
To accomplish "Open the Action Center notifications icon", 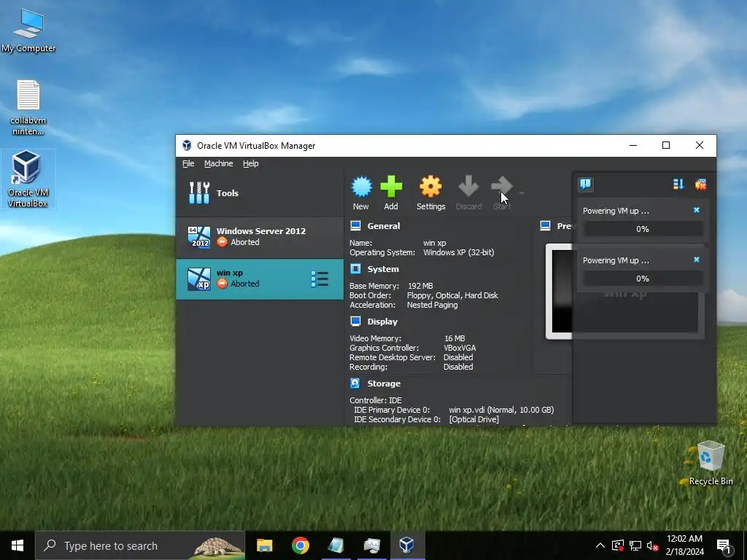I will click(x=724, y=547).
